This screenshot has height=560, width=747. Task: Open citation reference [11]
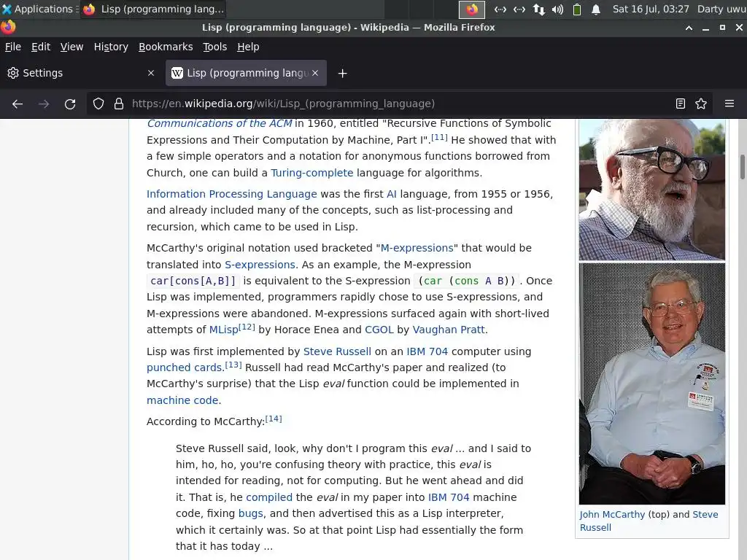(439, 137)
